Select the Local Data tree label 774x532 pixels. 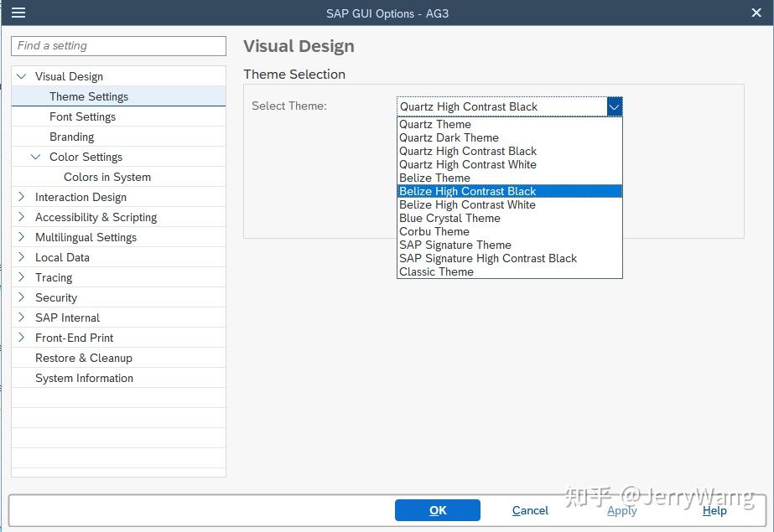click(x=62, y=257)
